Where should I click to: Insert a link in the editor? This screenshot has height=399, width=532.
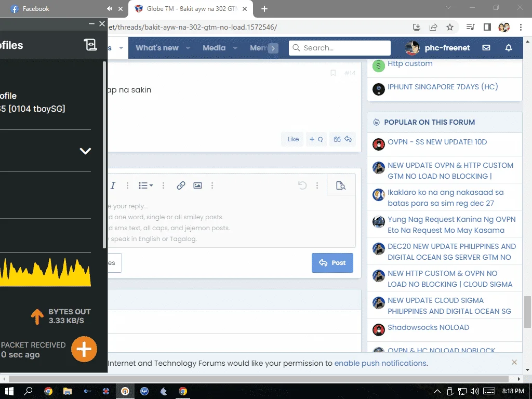point(181,185)
